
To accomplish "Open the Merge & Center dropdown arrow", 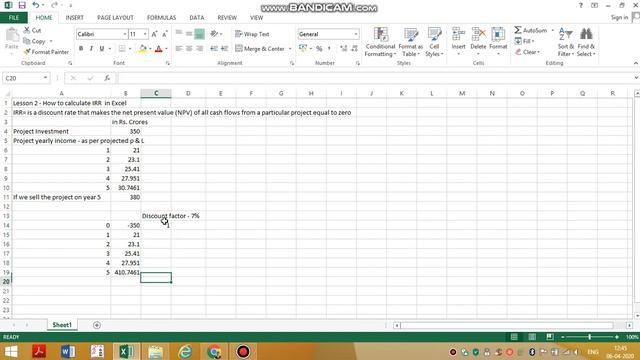I will click(290, 49).
